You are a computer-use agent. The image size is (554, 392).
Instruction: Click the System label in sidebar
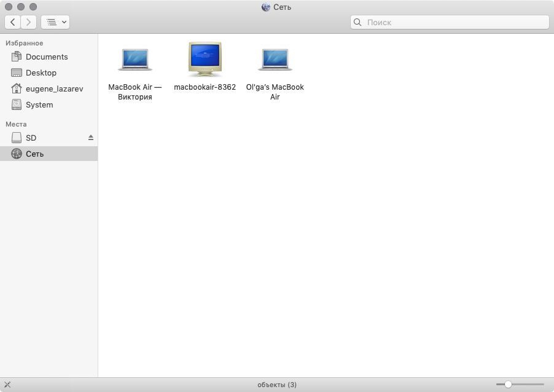(39, 105)
